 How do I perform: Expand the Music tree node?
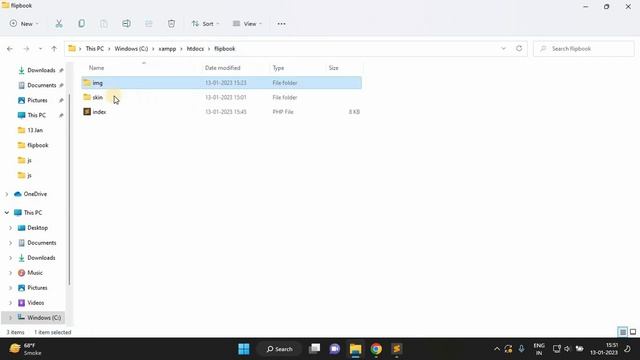11,273
